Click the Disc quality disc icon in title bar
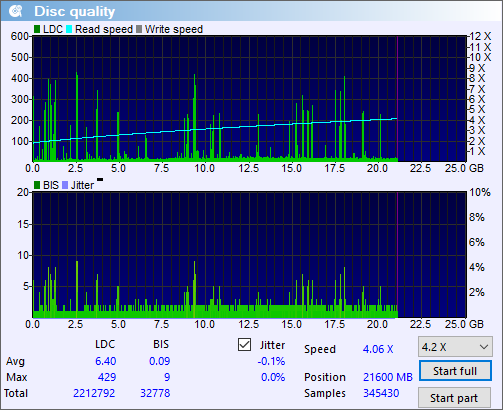This screenshot has height=410, width=503. [15, 11]
